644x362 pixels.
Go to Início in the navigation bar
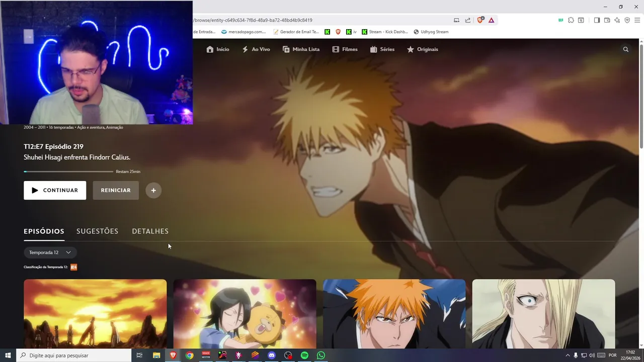click(x=218, y=49)
